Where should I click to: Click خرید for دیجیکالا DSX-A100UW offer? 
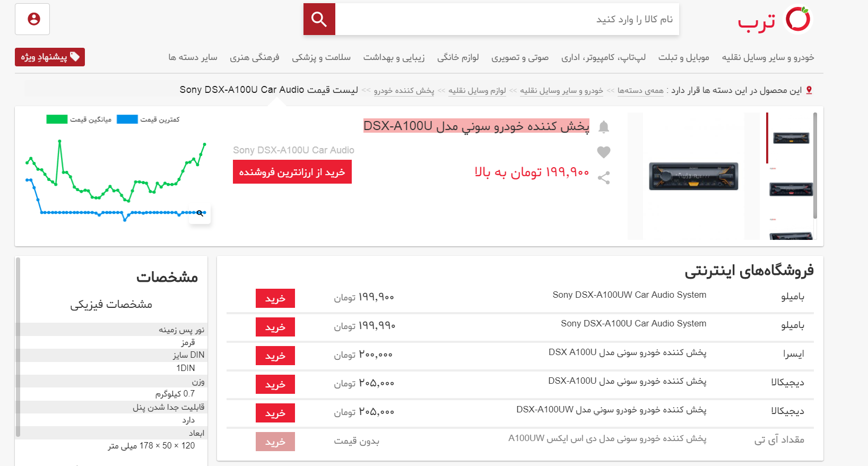(275, 413)
